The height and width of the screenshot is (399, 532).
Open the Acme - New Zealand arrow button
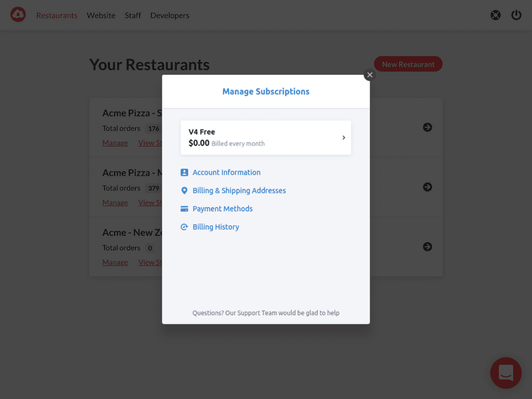(x=427, y=247)
